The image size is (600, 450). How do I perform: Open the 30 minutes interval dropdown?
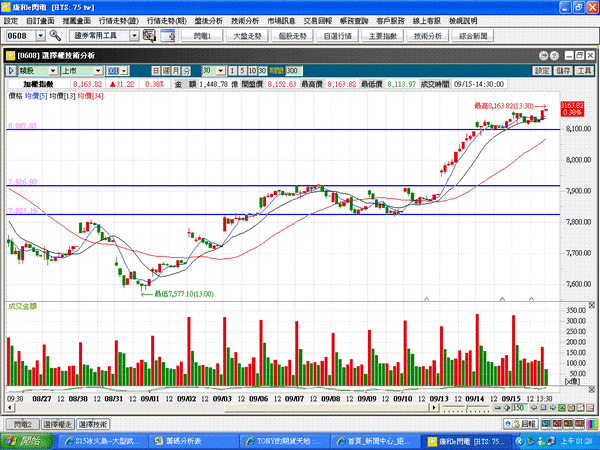pos(220,71)
